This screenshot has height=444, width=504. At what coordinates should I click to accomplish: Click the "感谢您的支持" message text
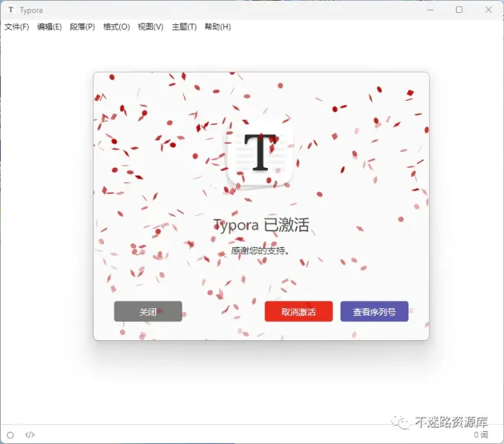(260, 250)
